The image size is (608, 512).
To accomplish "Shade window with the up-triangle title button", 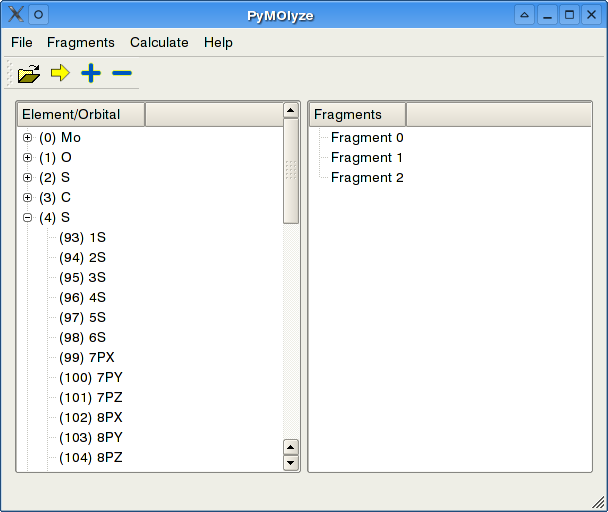I will (525, 15).
